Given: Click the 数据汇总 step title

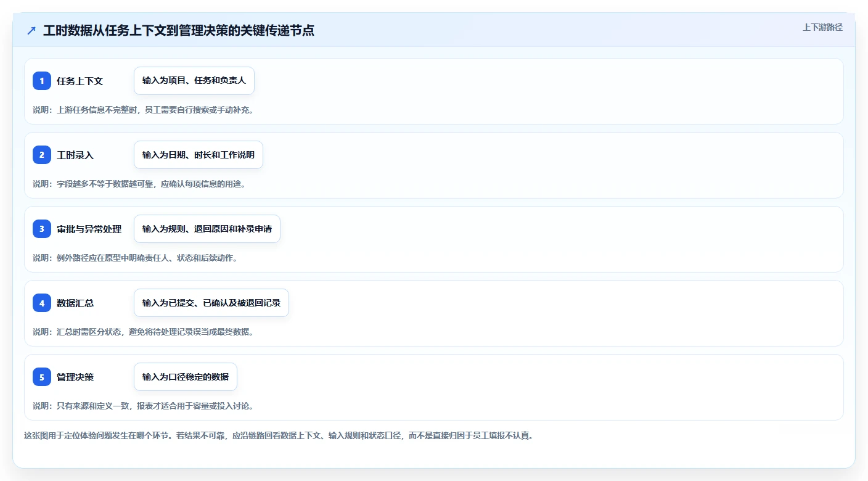Looking at the screenshot, I should [x=75, y=303].
